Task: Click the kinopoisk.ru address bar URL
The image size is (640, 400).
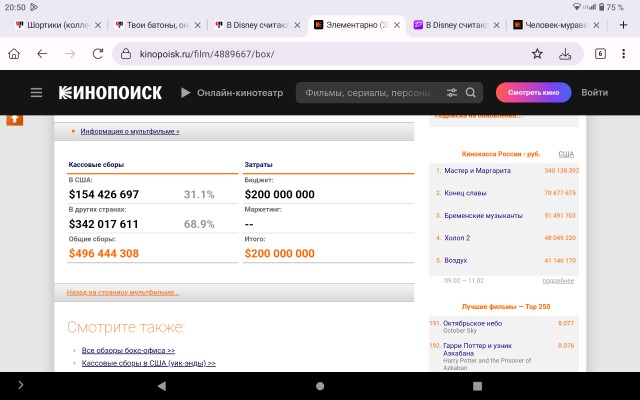Action: pos(207,54)
